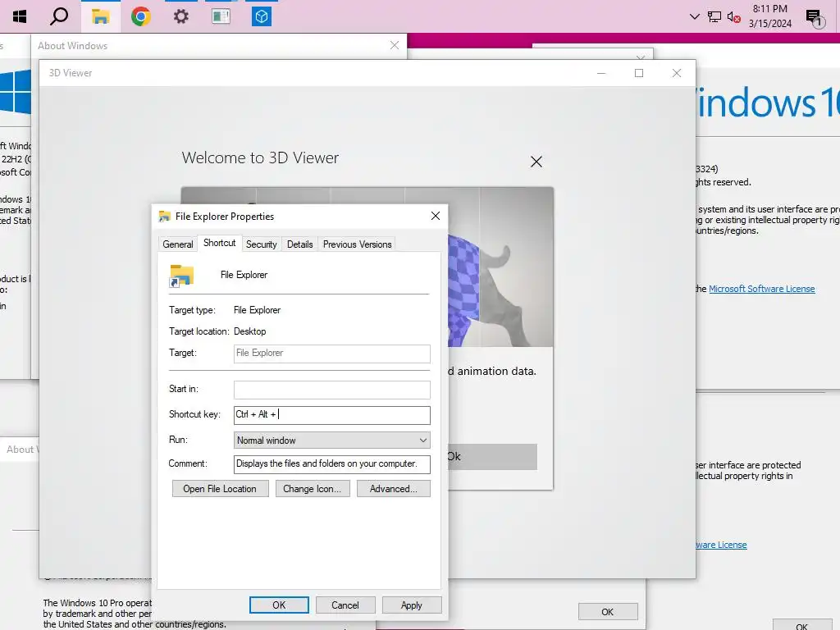Open the notification action center
Screen dimensions: 840x630
(815, 18)
